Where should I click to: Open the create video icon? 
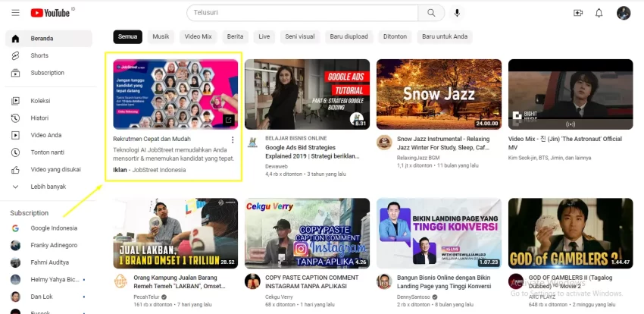tap(578, 13)
